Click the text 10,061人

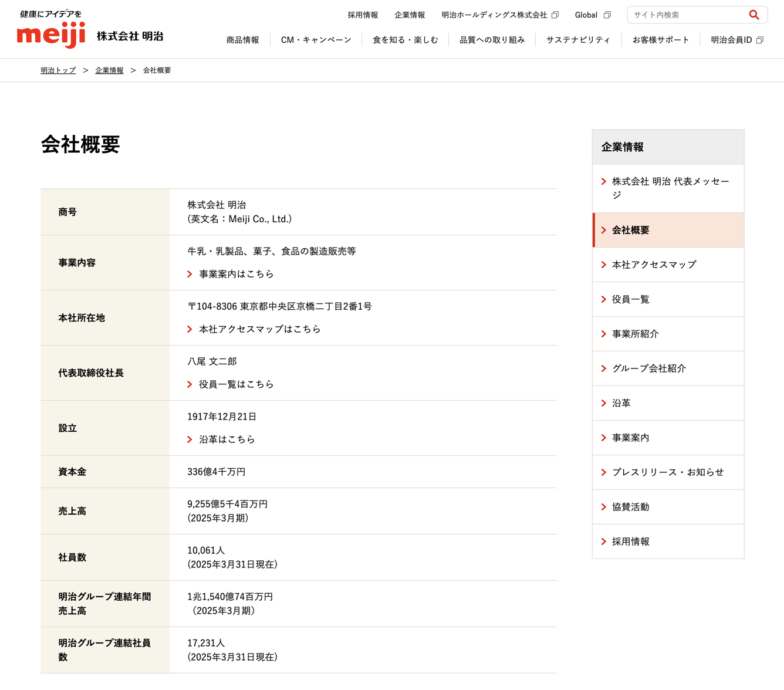coord(206,551)
